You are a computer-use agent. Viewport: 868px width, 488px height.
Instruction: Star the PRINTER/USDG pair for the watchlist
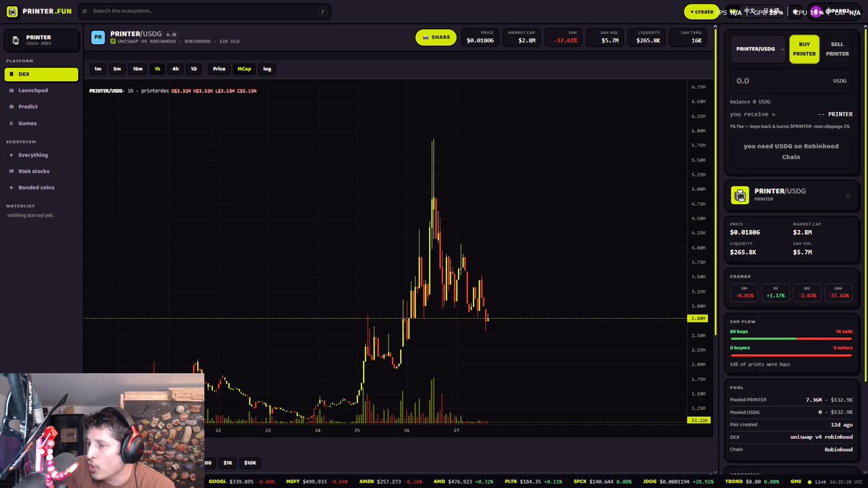pyautogui.click(x=848, y=195)
